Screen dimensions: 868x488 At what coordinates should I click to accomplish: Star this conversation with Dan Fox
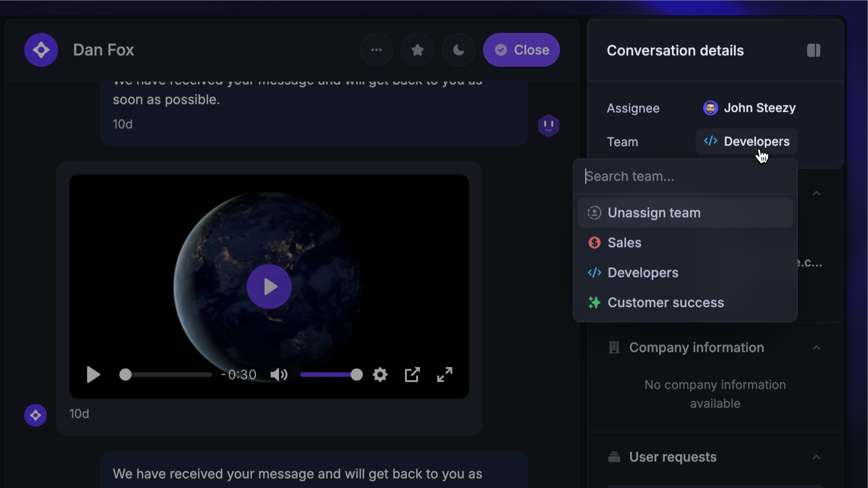(417, 50)
